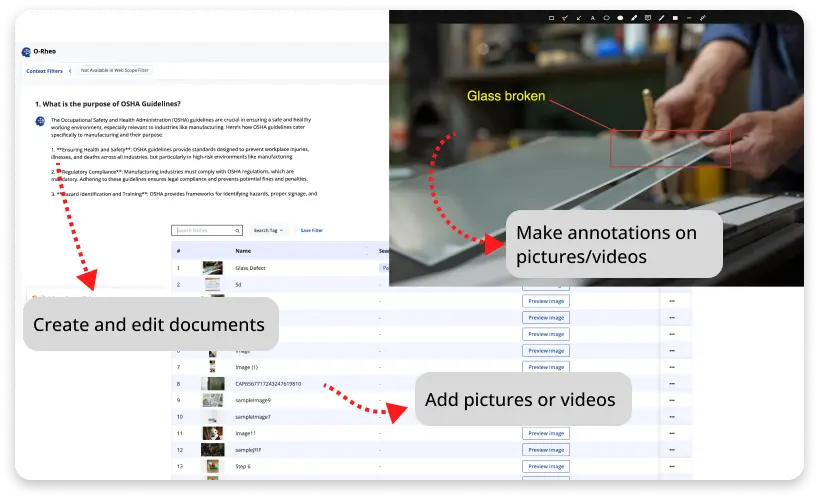The image size is (819, 500).
Task: Select the text 'A' annotation tool
Action: coord(592,18)
